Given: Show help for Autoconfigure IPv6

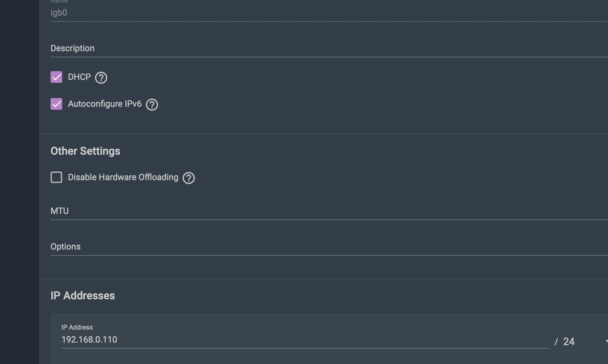Looking at the screenshot, I should pos(152,104).
